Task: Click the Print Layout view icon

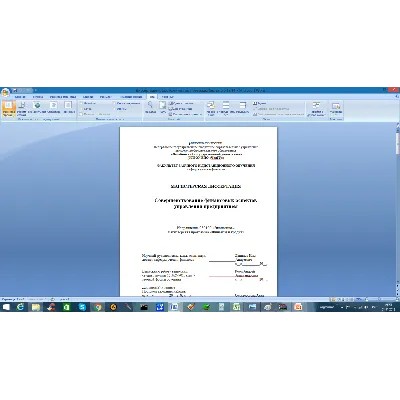Action: [8, 108]
